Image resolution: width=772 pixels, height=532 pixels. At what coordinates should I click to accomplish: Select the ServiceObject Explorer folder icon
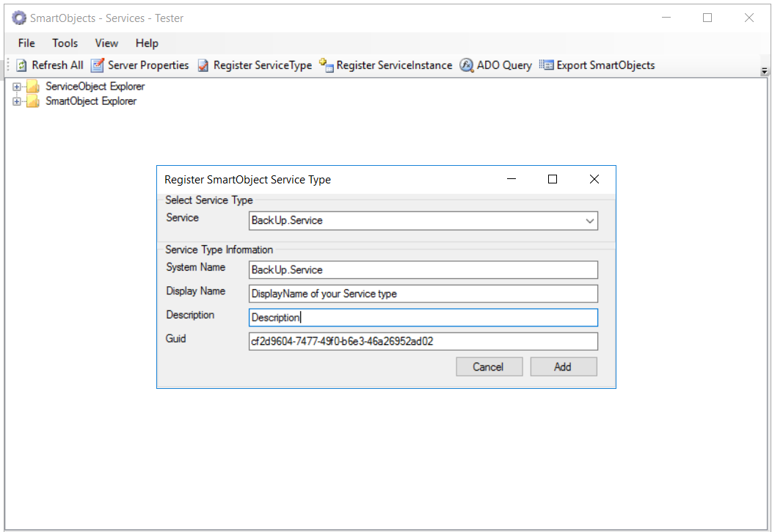33,87
